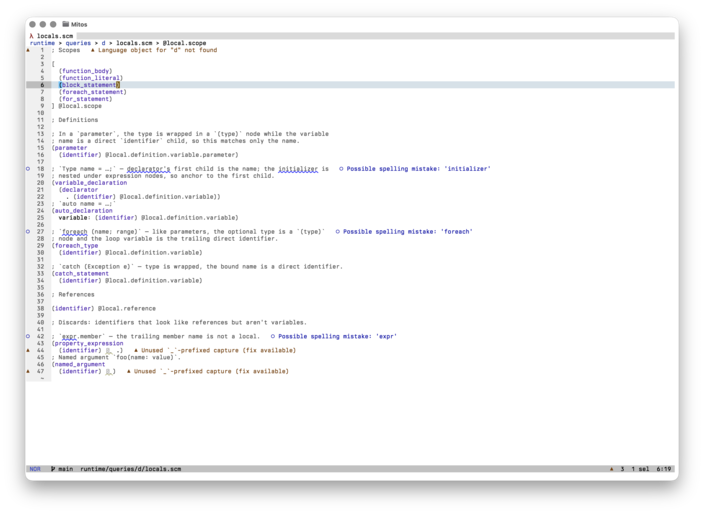Click the line number 6 in the gutter
704x514 pixels.
click(42, 85)
